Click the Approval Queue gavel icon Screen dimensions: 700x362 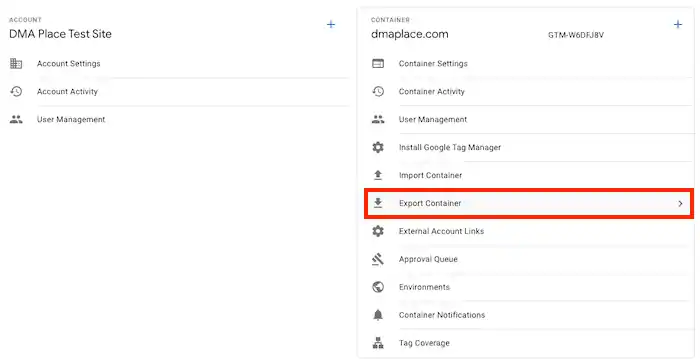coord(378,259)
